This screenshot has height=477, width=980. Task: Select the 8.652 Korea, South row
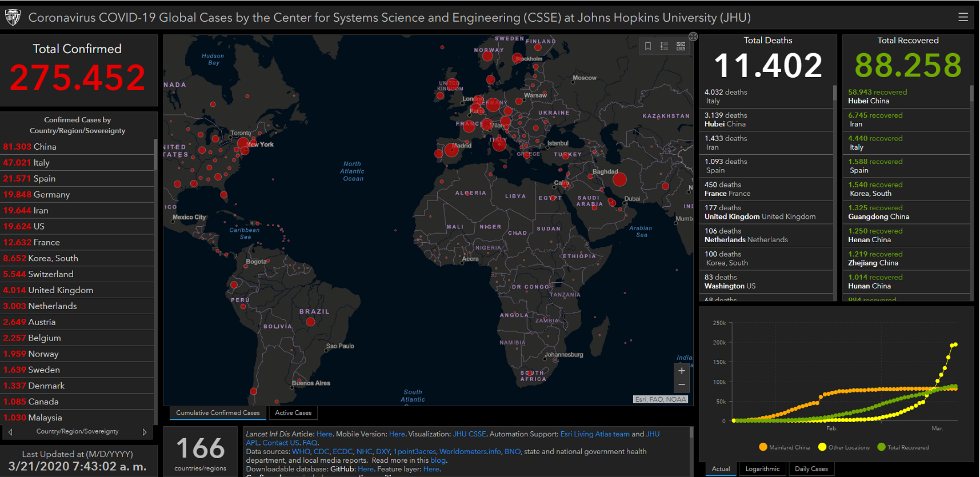point(77,259)
